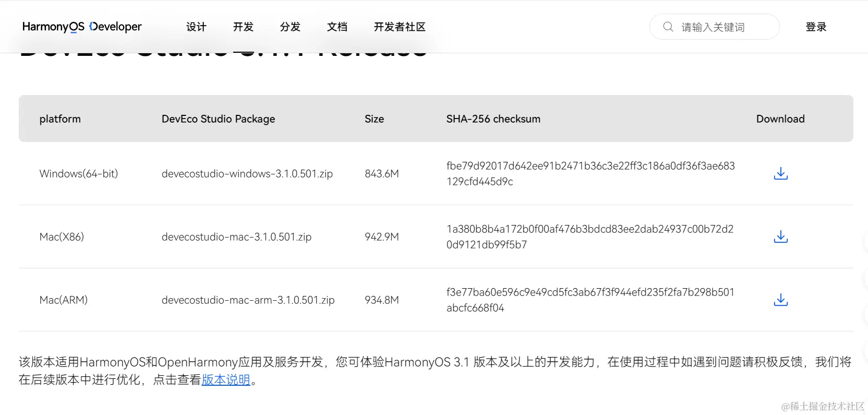Viewport: 868px width, 415px height.
Task: Click the DevEco Studio Package column header
Action: [218, 119]
